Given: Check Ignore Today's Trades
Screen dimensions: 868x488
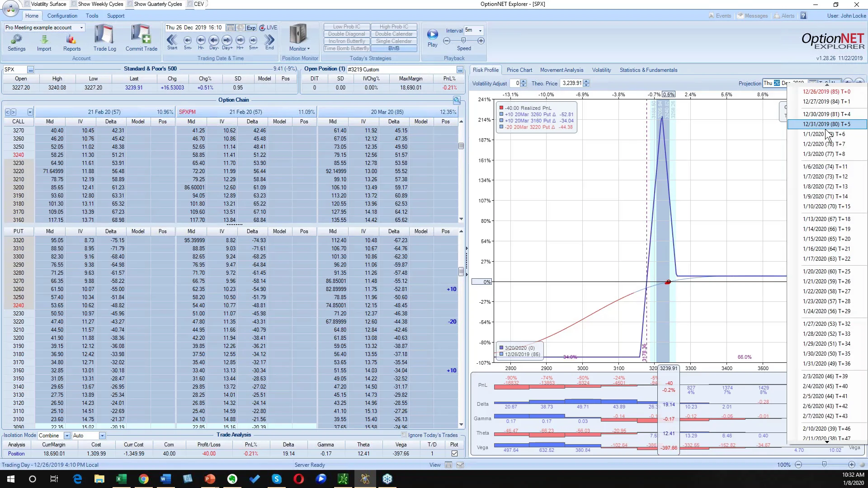Looking at the screenshot, I should [404, 435].
